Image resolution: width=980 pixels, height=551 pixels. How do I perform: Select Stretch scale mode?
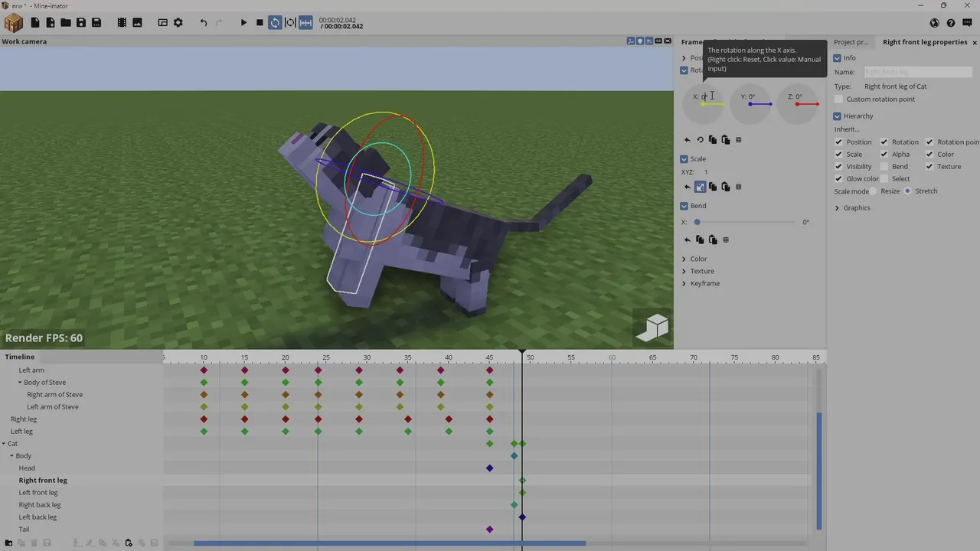[x=907, y=191]
